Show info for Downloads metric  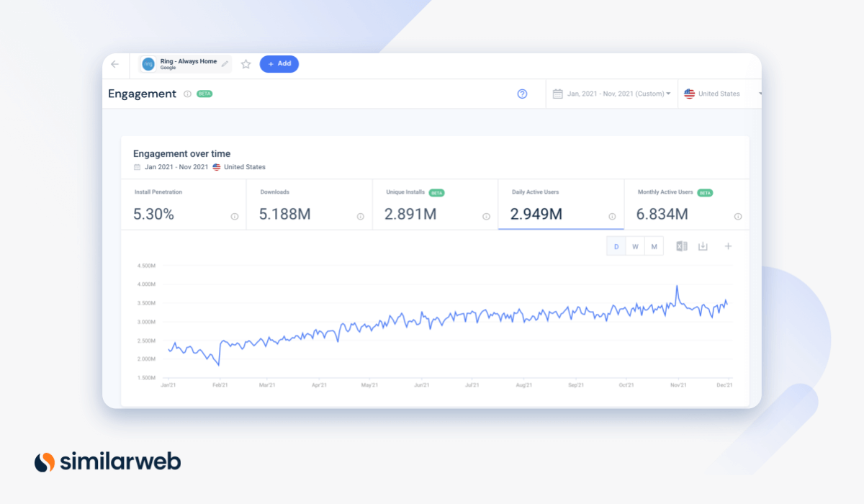pos(361,217)
